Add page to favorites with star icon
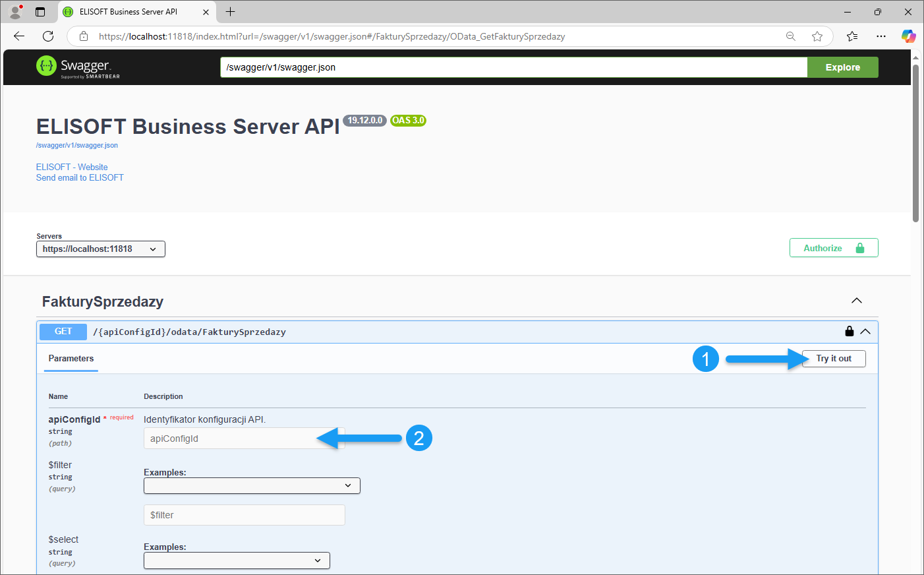Viewport: 924px width, 575px height. 817,36
